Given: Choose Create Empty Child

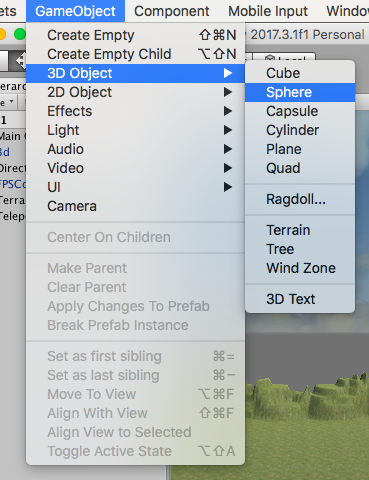Looking at the screenshot, I should [x=135, y=54].
